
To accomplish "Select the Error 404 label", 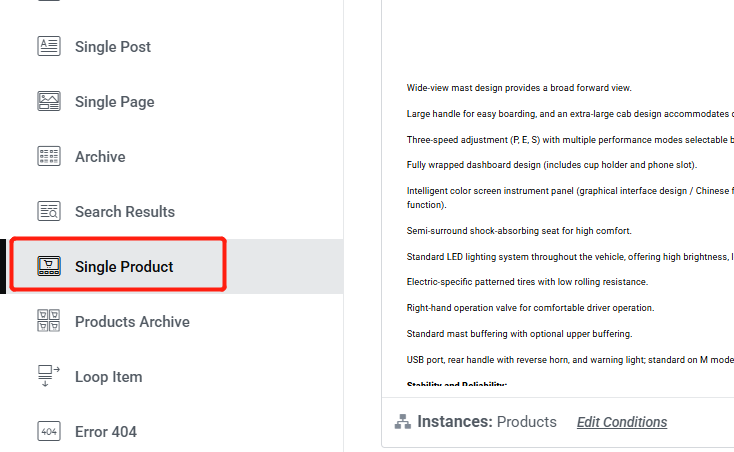I will 106,432.
